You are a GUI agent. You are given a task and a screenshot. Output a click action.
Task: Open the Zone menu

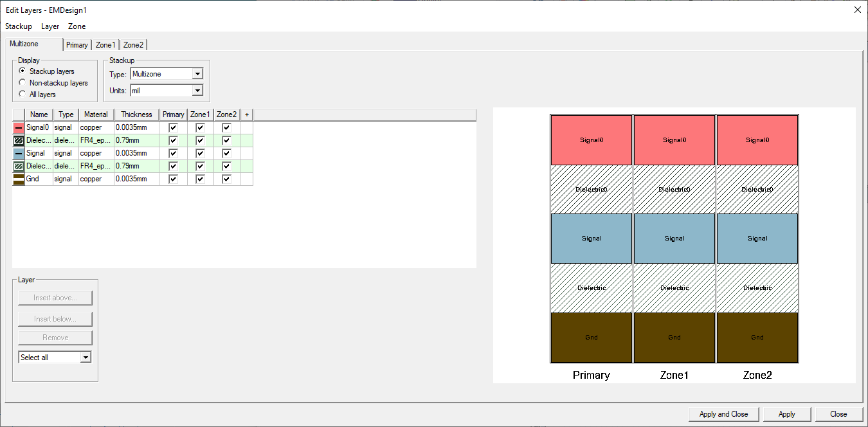tap(77, 26)
